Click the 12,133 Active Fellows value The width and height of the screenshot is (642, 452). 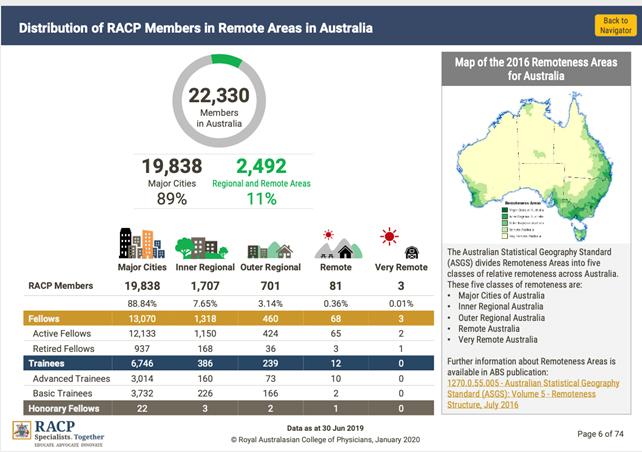pyautogui.click(x=142, y=334)
